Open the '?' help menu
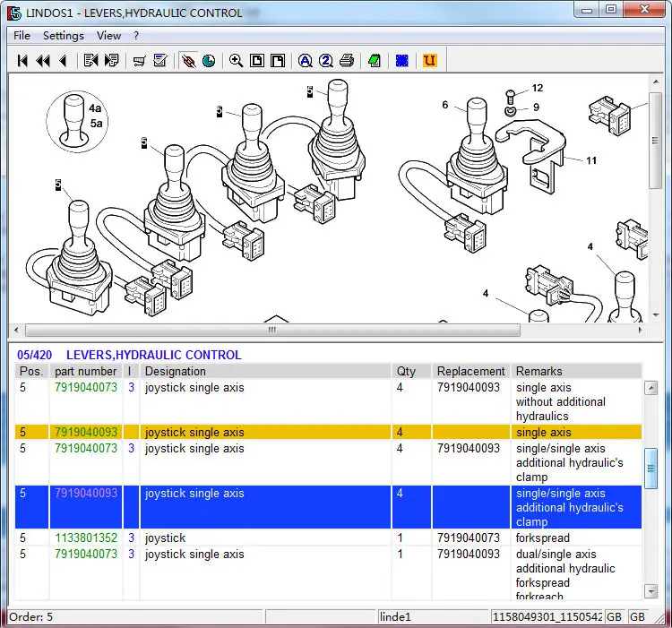672x628 pixels. [x=136, y=36]
